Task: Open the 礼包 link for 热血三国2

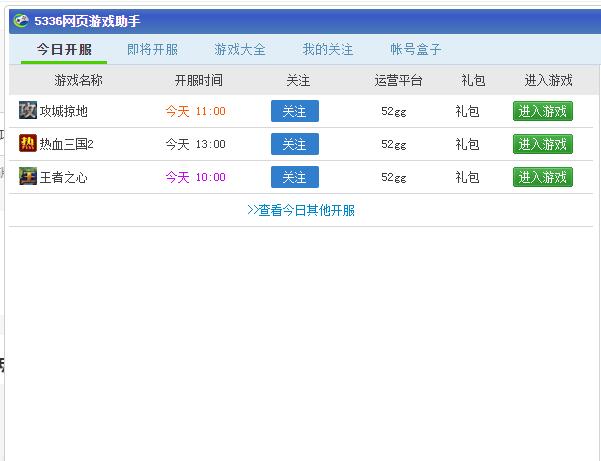Action: [467, 144]
